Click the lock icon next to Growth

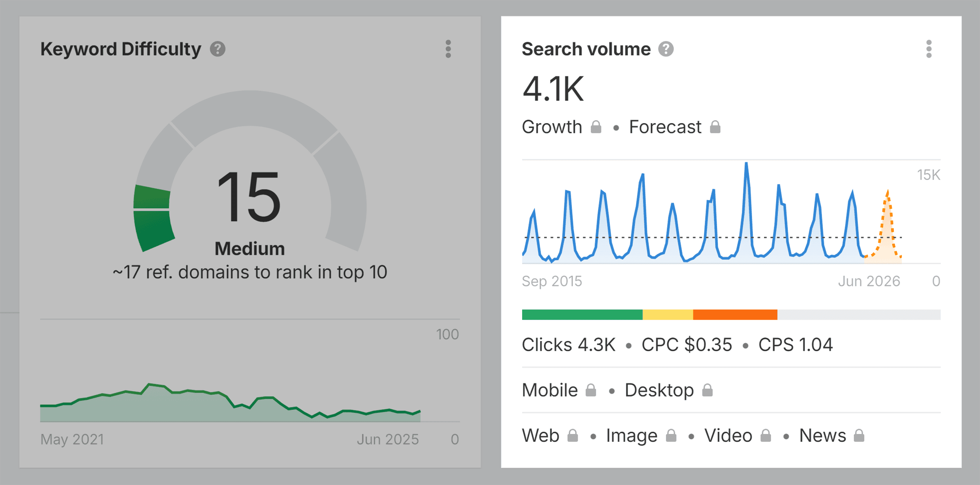596,126
